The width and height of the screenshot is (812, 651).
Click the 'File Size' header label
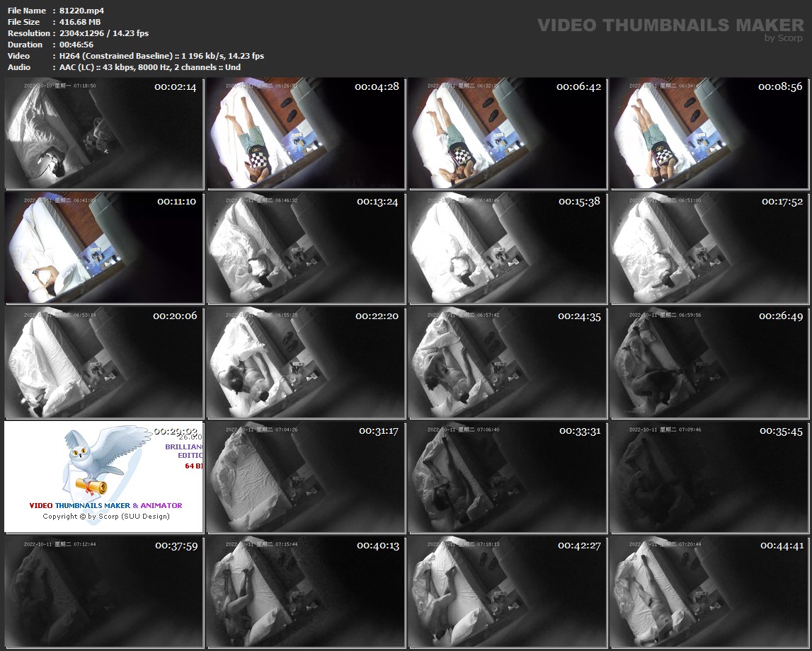click(24, 22)
